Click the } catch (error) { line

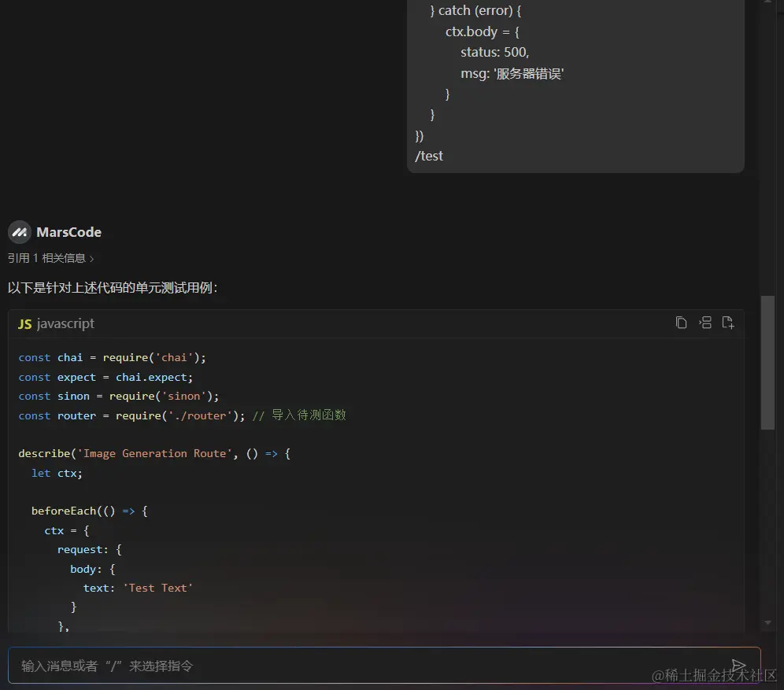[475, 10]
